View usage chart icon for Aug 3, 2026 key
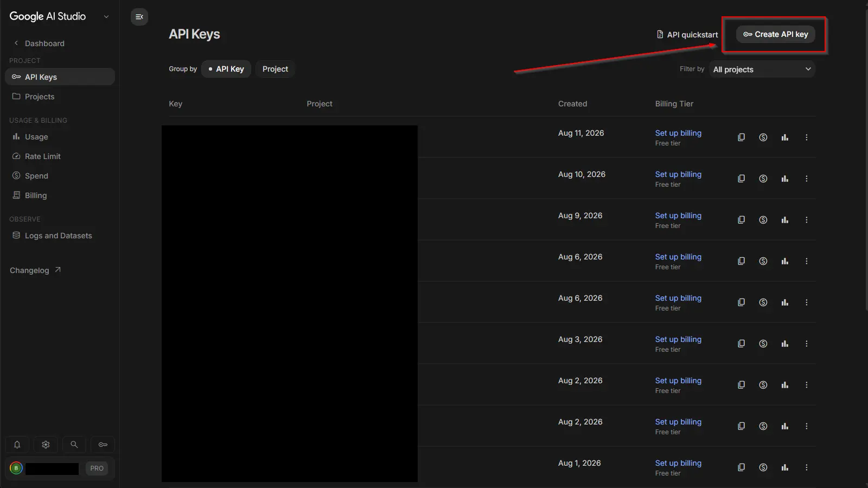This screenshot has width=868, height=488. (784, 344)
